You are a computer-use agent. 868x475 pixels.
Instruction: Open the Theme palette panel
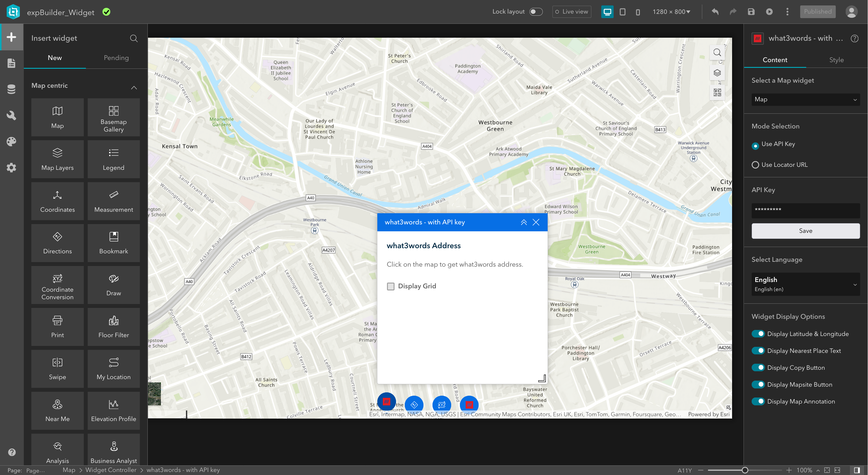[11, 141]
